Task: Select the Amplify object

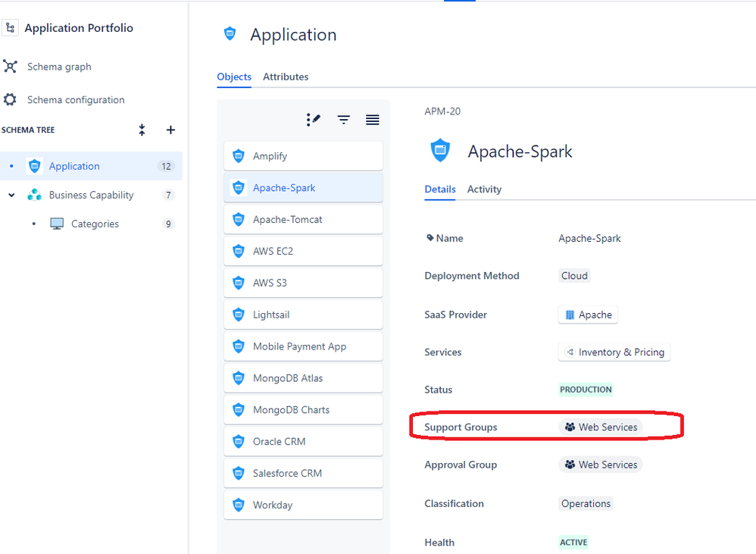Action: coord(303,155)
